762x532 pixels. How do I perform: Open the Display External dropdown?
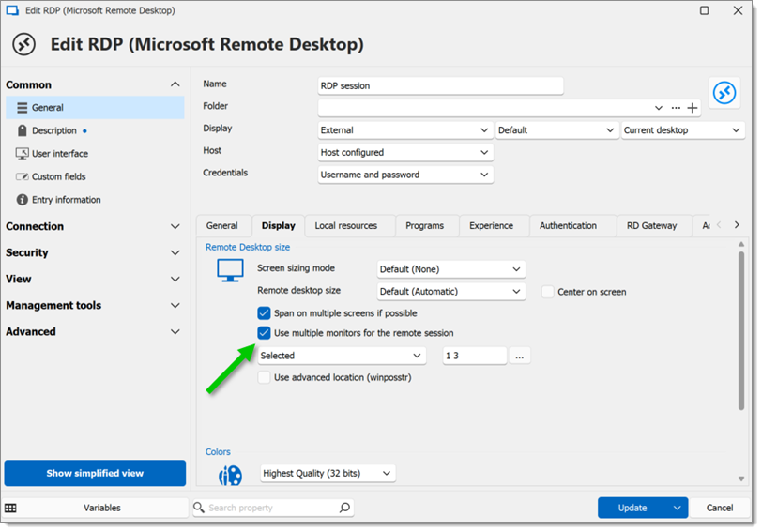pos(405,130)
